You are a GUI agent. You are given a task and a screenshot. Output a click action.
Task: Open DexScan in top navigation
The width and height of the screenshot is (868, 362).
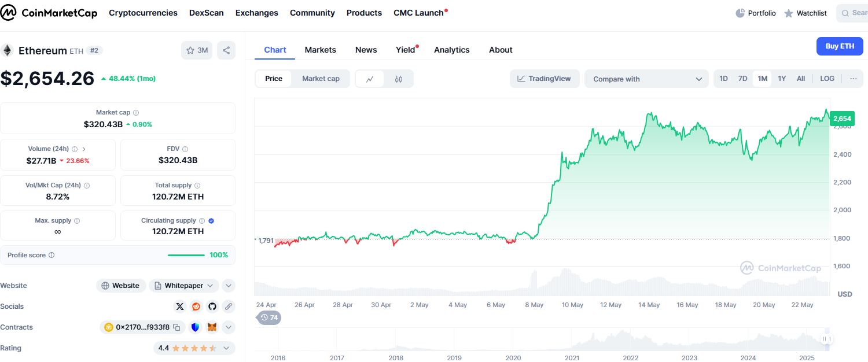pyautogui.click(x=207, y=13)
